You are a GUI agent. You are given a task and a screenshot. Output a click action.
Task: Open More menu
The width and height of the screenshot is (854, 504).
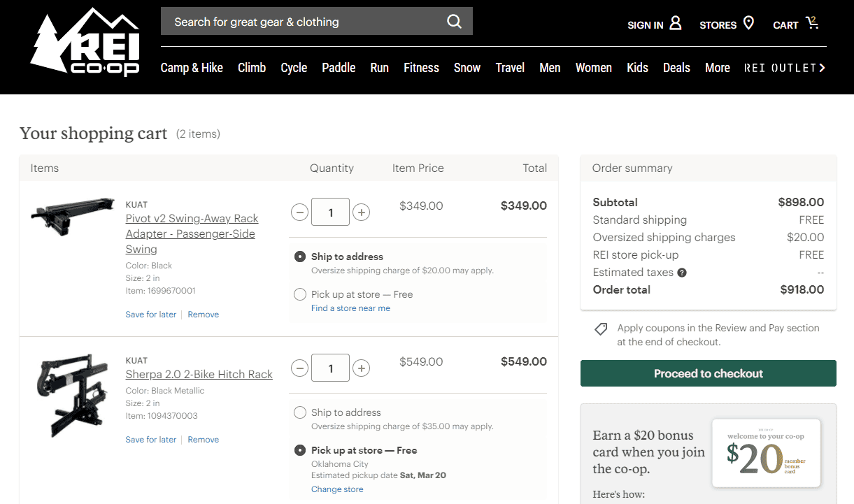pyautogui.click(x=718, y=68)
